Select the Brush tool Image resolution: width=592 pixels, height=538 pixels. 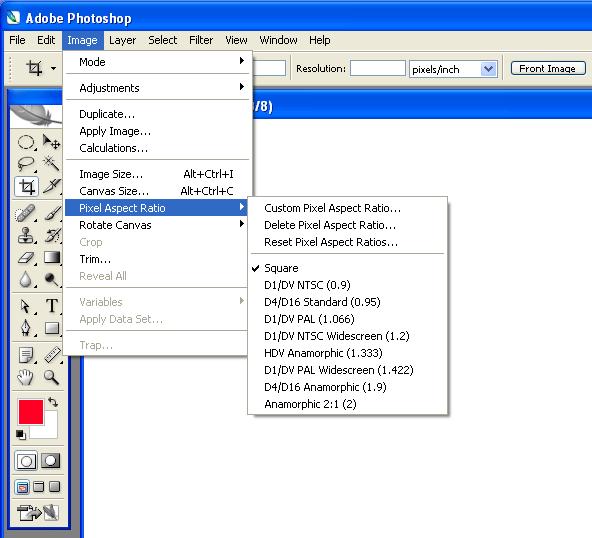(x=52, y=214)
